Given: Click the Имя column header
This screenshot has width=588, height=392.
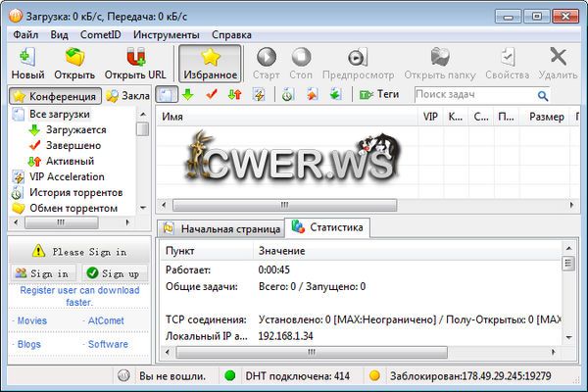Looking at the screenshot, I should (x=172, y=117).
